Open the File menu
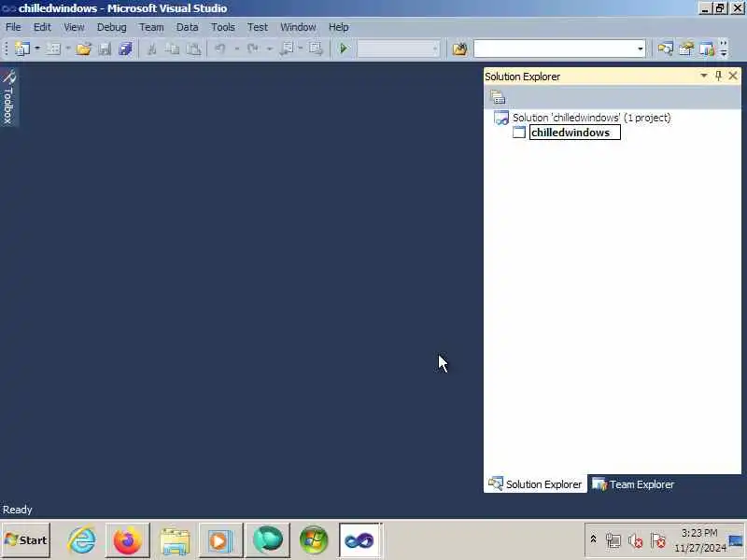The height and width of the screenshot is (560, 747). pos(13,27)
